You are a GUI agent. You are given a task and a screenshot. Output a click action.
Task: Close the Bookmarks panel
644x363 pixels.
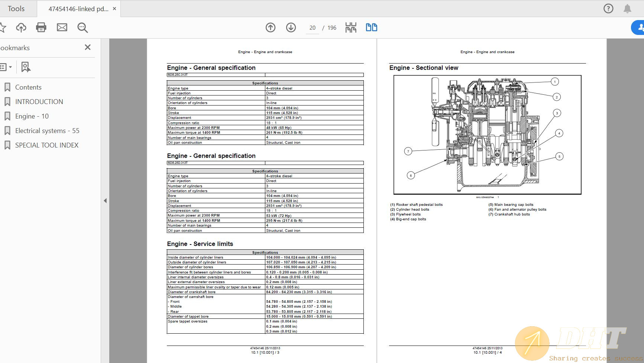[88, 47]
